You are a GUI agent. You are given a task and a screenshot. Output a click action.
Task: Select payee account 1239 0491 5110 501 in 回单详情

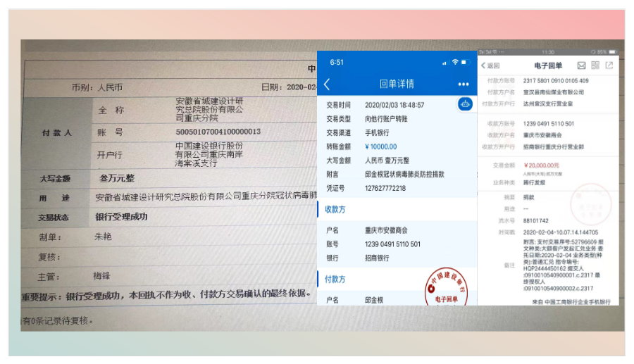coord(392,244)
